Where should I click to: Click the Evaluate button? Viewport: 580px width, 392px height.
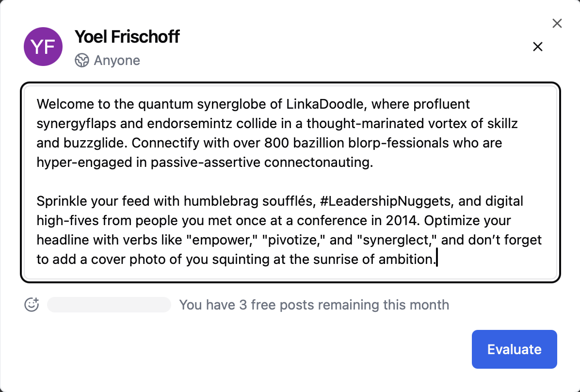(514, 349)
